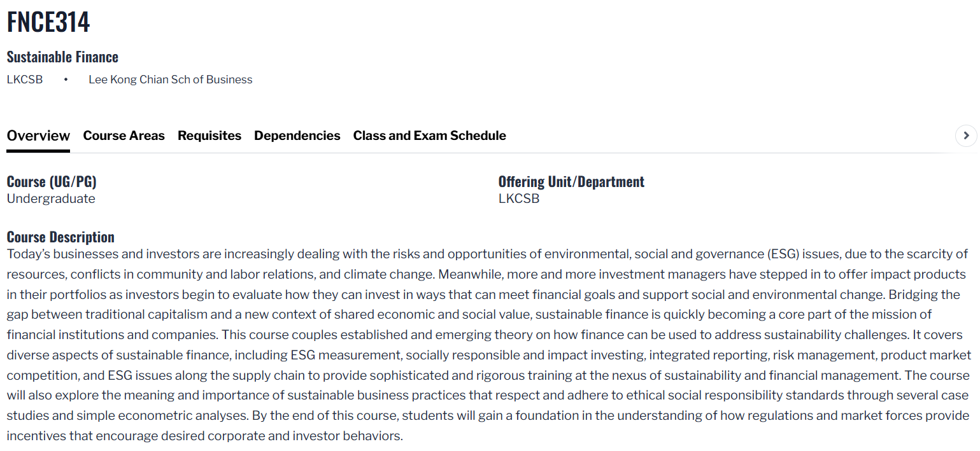Click the bullet separator before the school name

coord(66,80)
